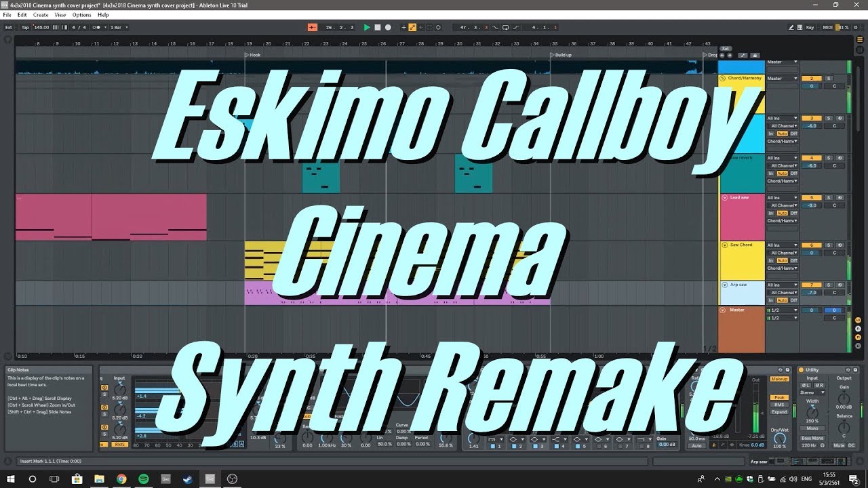The image size is (868, 488).
Task: Toggle the metronome button
Action: (97, 27)
